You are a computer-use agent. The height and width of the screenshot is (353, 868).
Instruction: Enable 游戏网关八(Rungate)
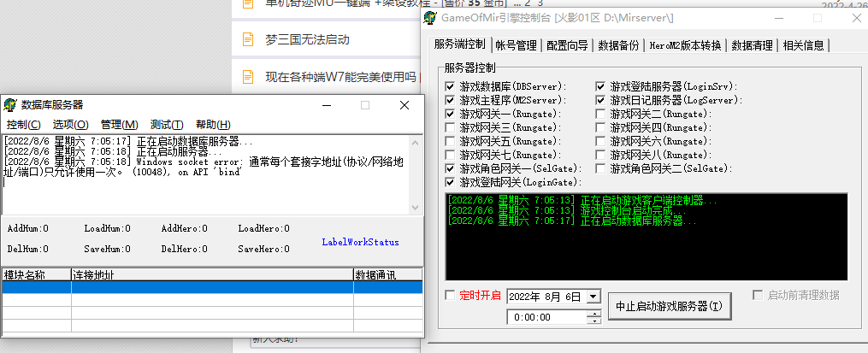click(x=600, y=155)
